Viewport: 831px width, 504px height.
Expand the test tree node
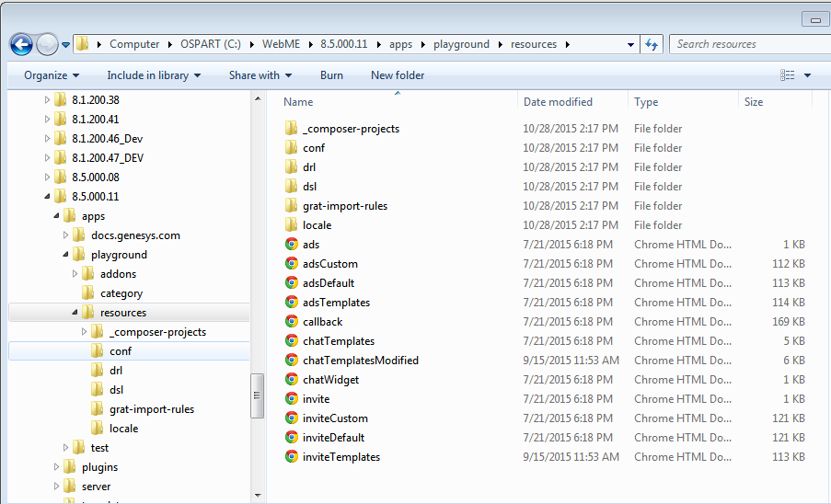coord(65,448)
